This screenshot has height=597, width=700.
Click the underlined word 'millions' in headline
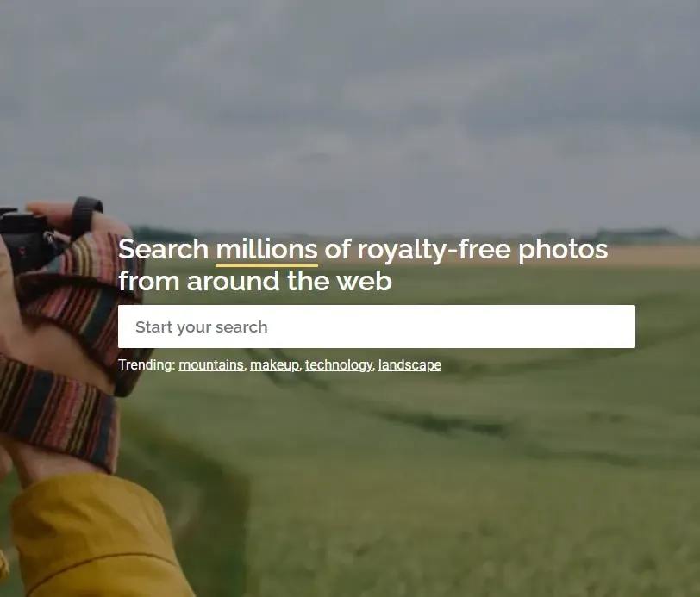click(266, 250)
